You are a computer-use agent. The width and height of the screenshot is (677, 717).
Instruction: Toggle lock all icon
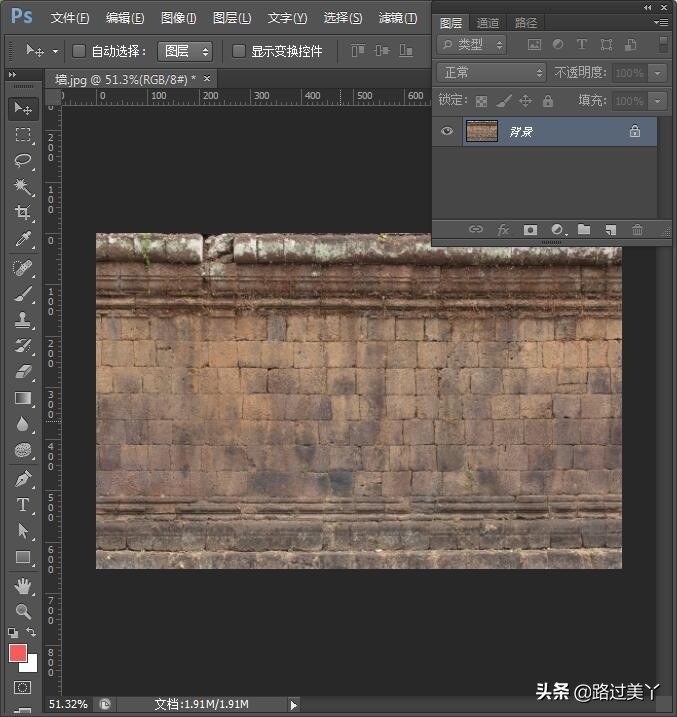(548, 101)
